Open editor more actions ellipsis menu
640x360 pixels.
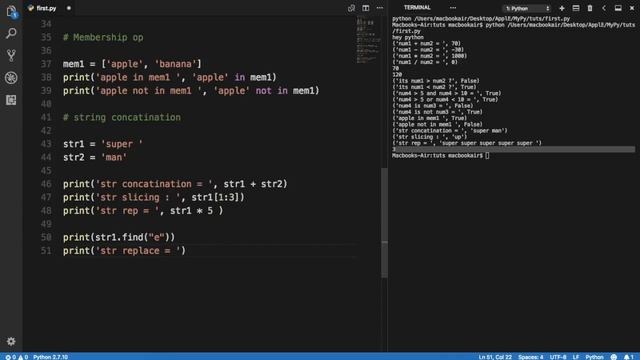pyautogui.click(x=380, y=8)
